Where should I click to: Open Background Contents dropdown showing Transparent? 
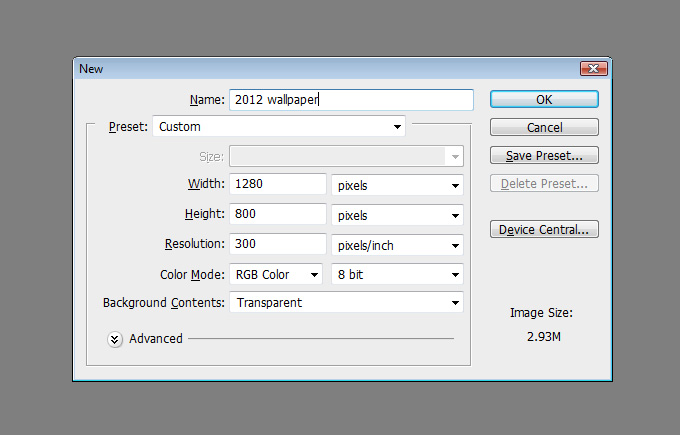[x=347, y=302]
